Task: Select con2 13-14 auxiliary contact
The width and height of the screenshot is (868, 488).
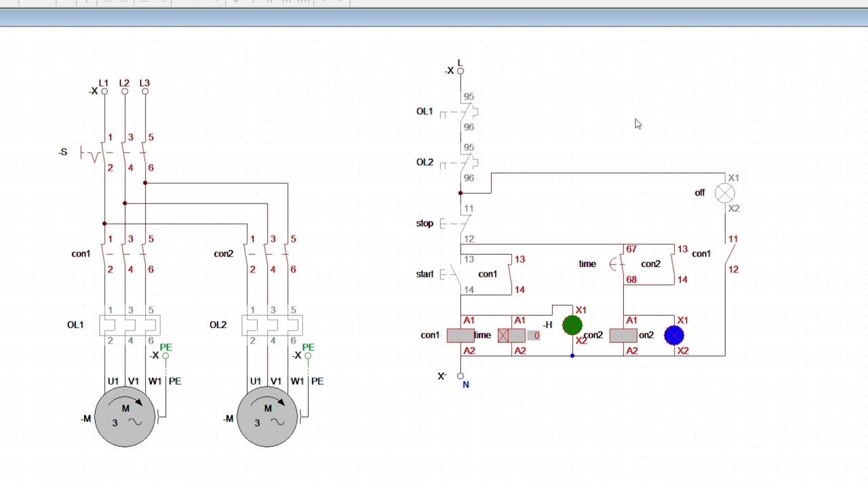Action: [673, 264]
